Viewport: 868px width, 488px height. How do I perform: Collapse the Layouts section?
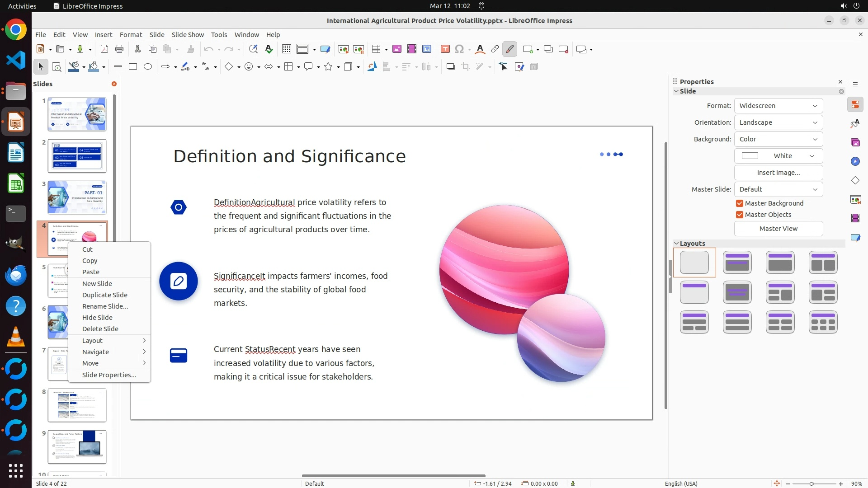pyautogui.click(x=676, y=244)
